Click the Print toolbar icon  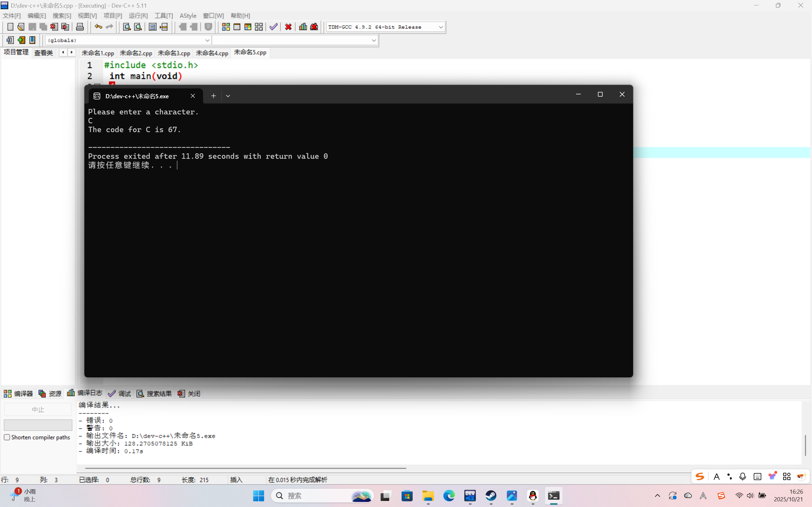[80, 27]
